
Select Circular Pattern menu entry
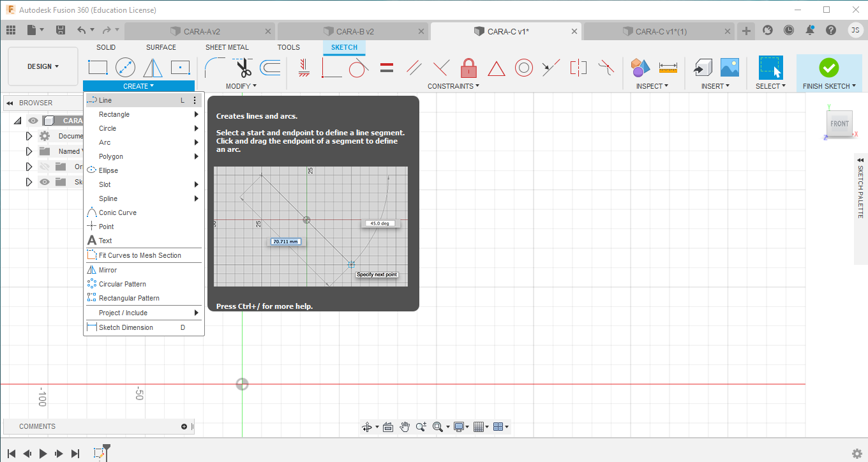pos(144,284)
